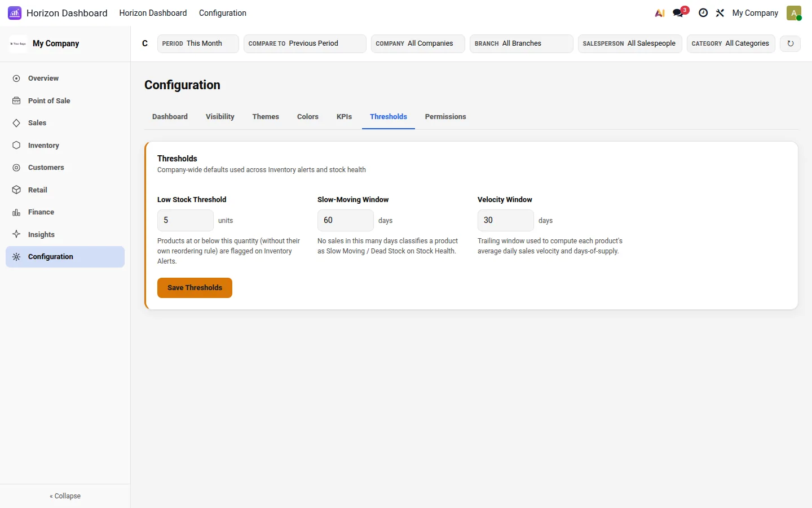Click the Sales diamond sidebar icon
812x508 pixels.
(x=16, y=123)
